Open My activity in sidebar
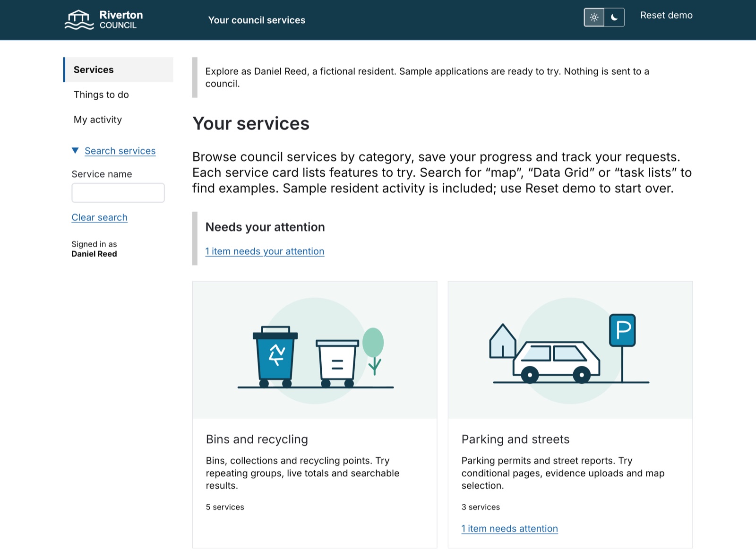The height and width of the screenshot is (551, 756). click(98, 120)
